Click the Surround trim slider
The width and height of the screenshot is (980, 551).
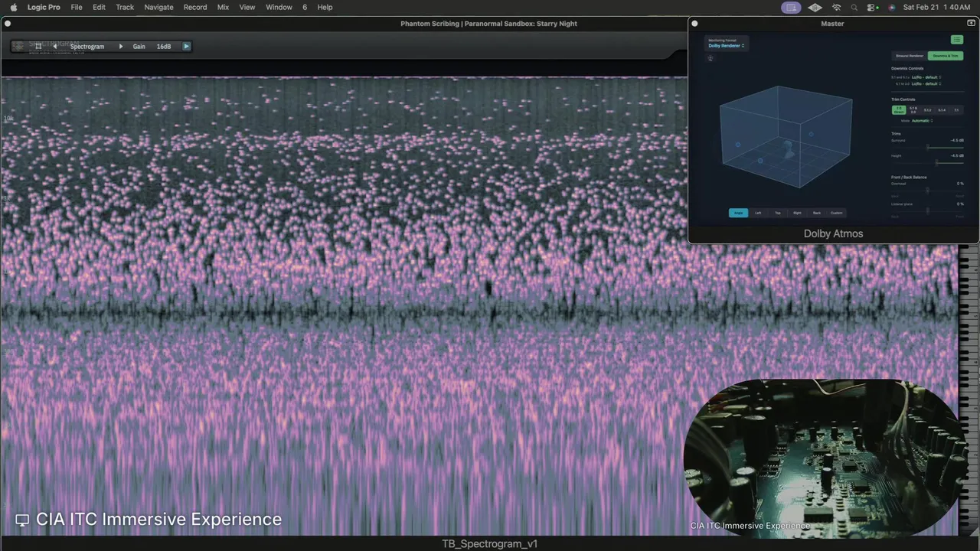tap(928, 148)
